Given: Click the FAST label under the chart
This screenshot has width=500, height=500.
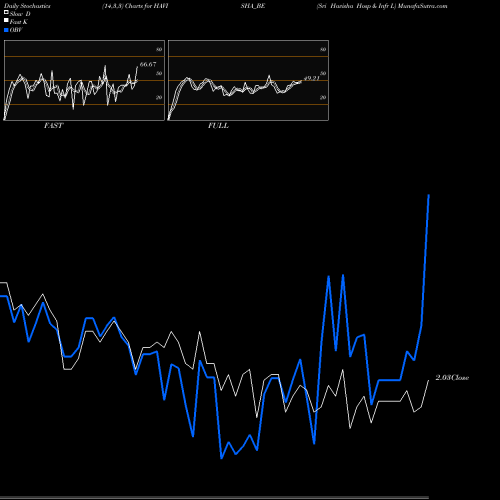Looking at the screenshot, I should [x=53, y=126].
